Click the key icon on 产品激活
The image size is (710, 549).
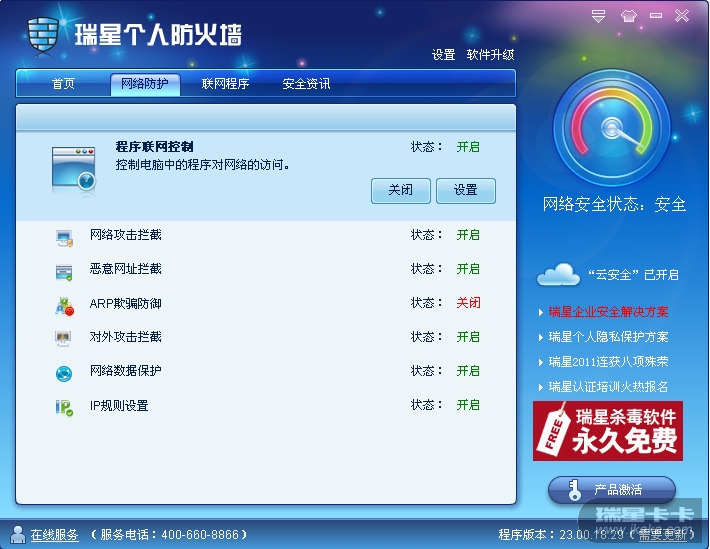(x=574, y=490)
